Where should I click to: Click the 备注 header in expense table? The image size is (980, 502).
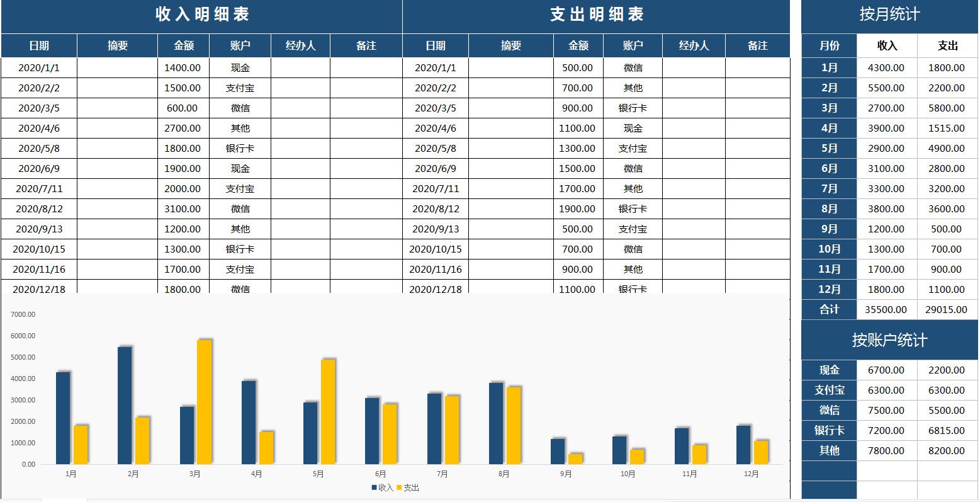click(758, 45)
